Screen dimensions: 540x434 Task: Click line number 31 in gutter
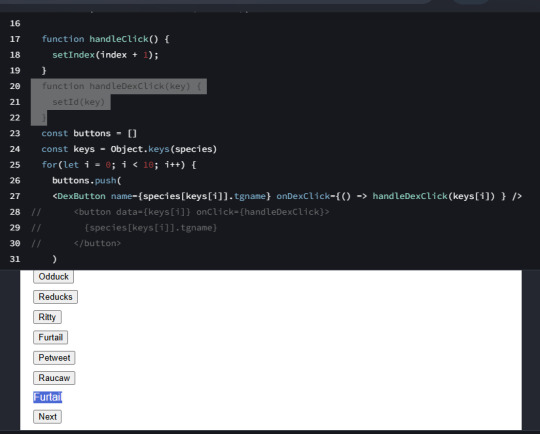(x=15, y=259)
